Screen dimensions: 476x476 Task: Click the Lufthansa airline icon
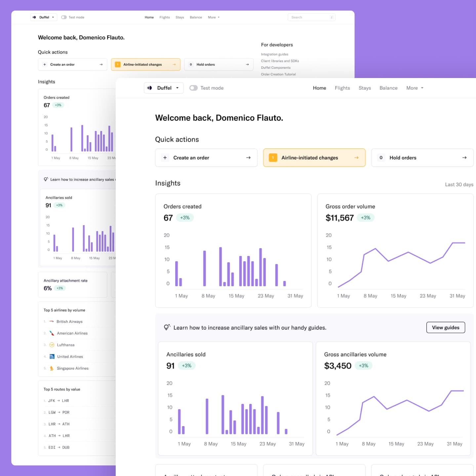coord(52,345)
